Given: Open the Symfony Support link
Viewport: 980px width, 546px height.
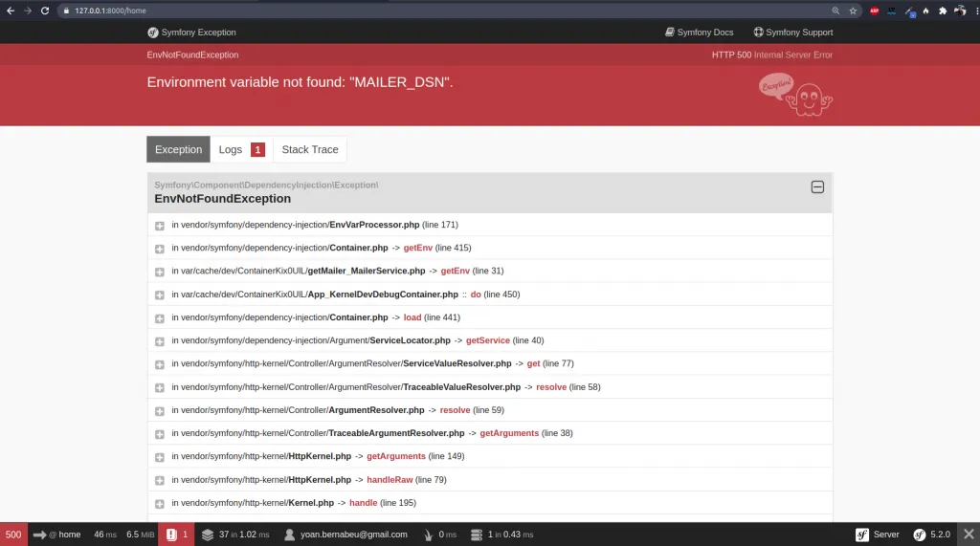Looking at the screenshot, I should (792, 33).
